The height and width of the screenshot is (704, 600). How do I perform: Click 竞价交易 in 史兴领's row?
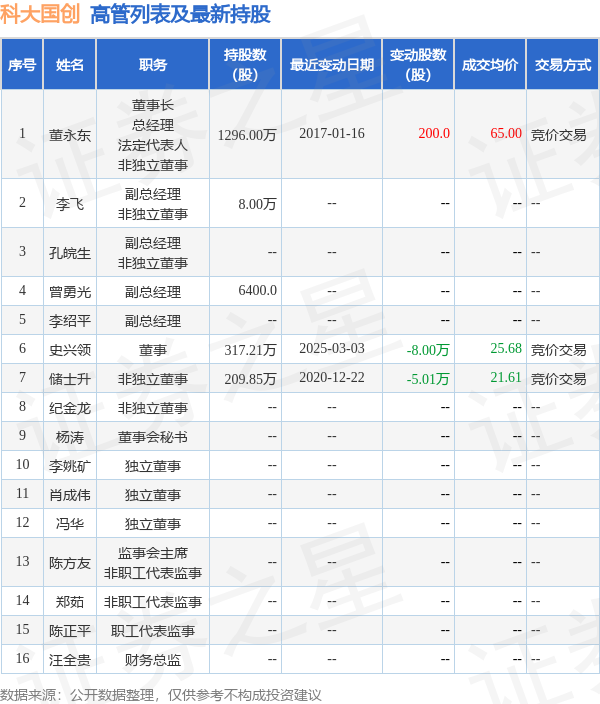click(559, 350)
